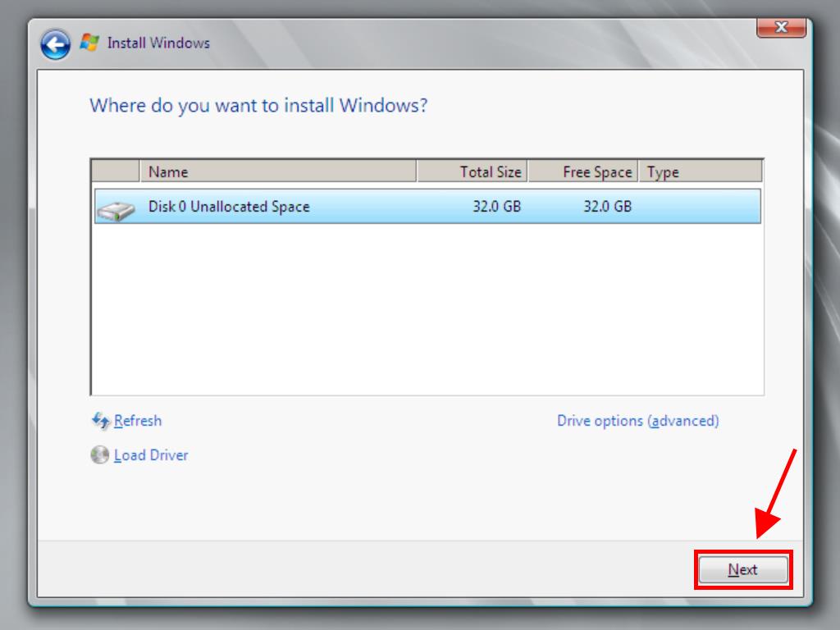Viewport: 840px width, 630px height.
Task: Sort by the Total Size column header
Action: click(x=472, y=171)
